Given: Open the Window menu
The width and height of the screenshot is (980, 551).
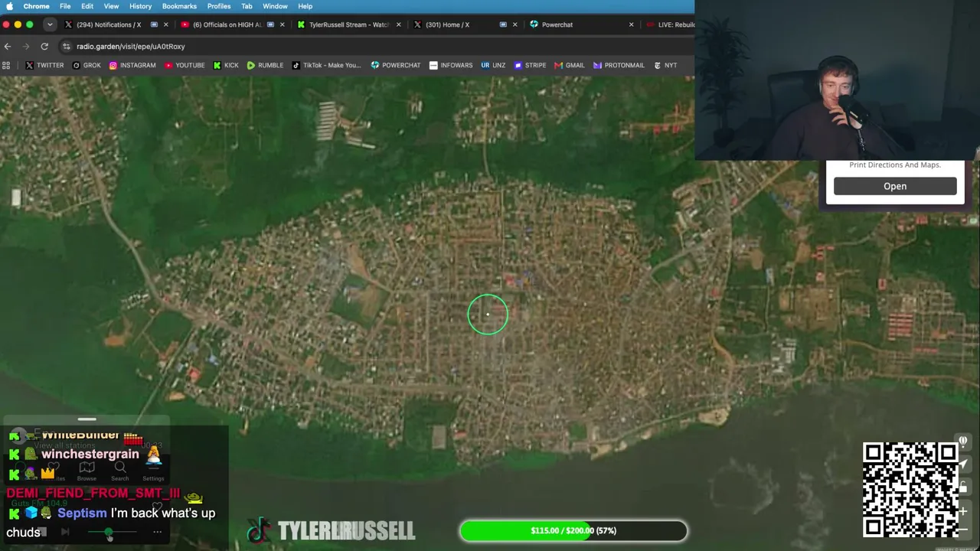Looking at the screenshot, I should (x=275, y=6).
